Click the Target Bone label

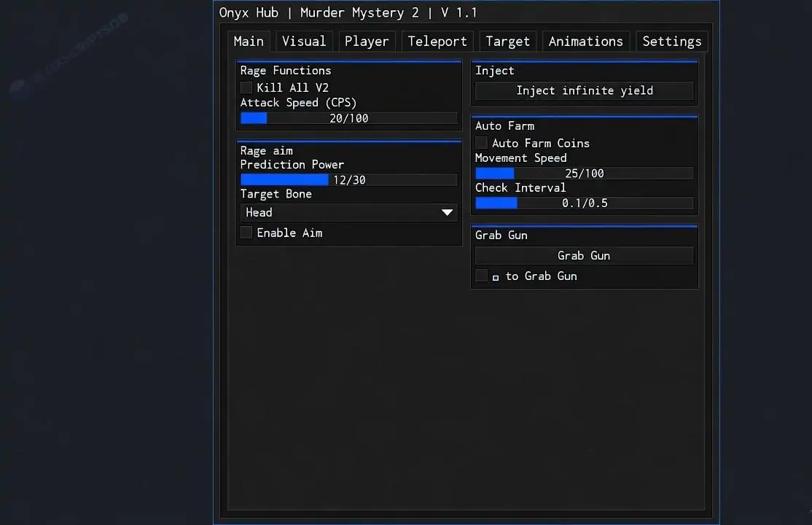[276, 194]
